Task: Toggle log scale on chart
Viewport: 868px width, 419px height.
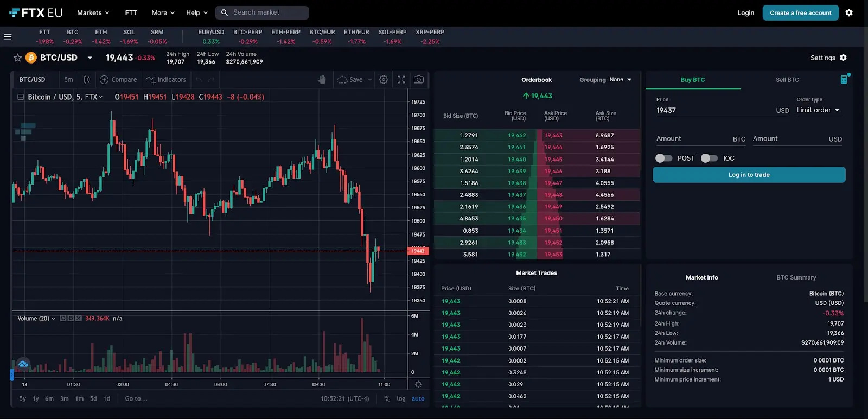Action: click(401, 398)
